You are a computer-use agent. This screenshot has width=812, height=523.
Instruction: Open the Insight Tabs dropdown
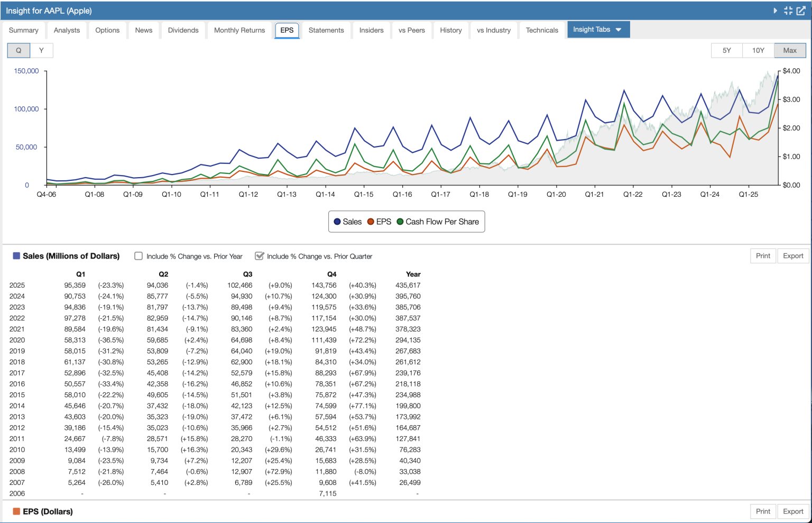pyautogui.click(x=598, y=30)
